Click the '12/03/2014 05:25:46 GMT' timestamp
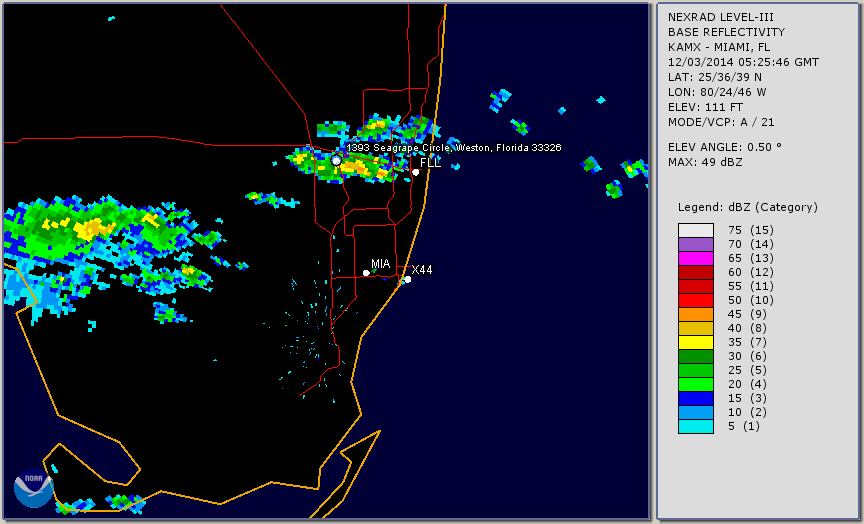Viewport: 864px width, 524px height. [x=743, y=62]
